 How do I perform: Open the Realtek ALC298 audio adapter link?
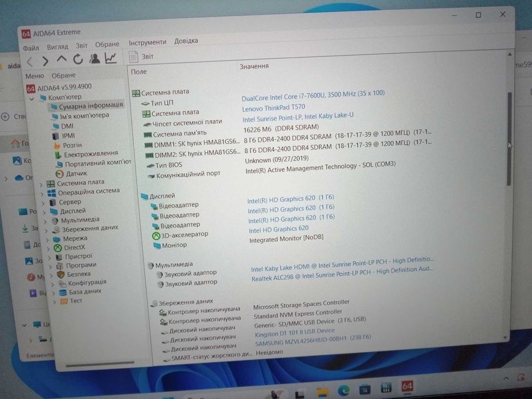pyautogui.click(x=342, y=274)
